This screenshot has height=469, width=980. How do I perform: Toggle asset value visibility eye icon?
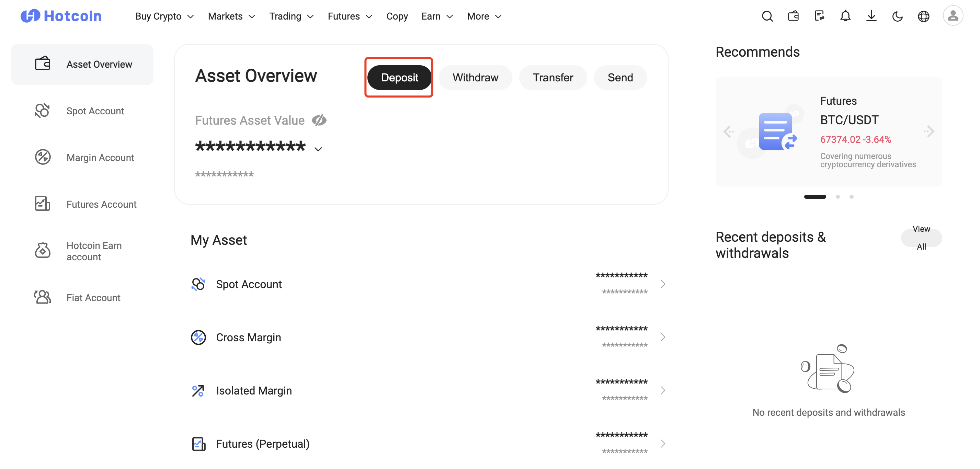(x=319, y=120)
